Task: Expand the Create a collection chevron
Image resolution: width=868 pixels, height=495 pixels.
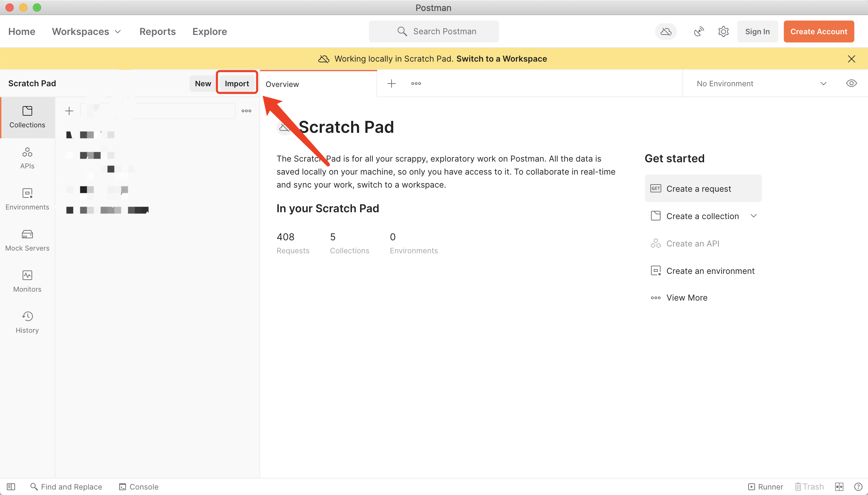Action: coord(753,216)
